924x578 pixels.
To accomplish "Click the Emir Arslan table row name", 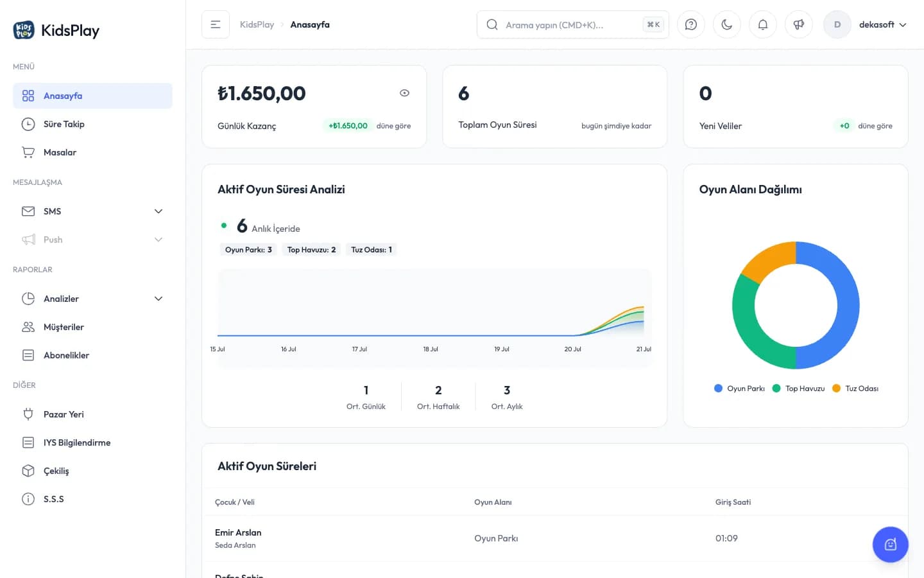I will (x=238, y=532).
